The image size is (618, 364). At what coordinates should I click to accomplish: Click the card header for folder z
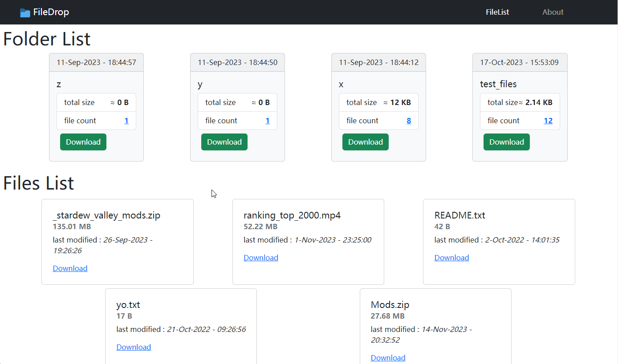click(96, 62)
